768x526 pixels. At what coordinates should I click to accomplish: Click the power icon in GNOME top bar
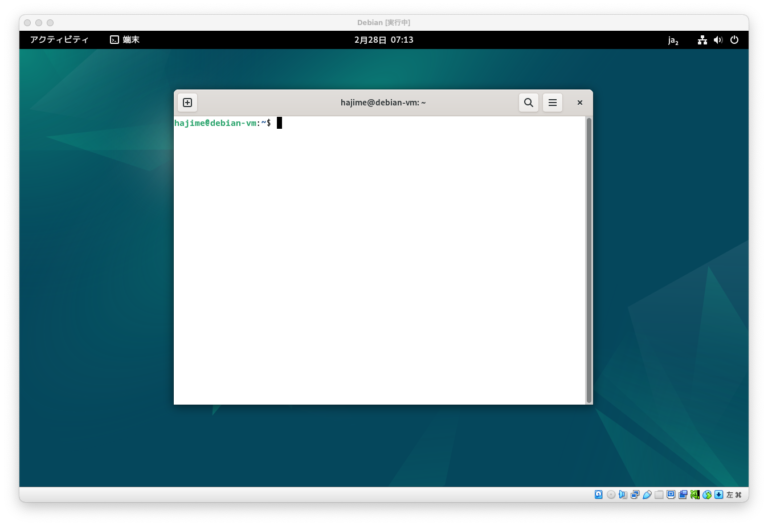point(734,40)
